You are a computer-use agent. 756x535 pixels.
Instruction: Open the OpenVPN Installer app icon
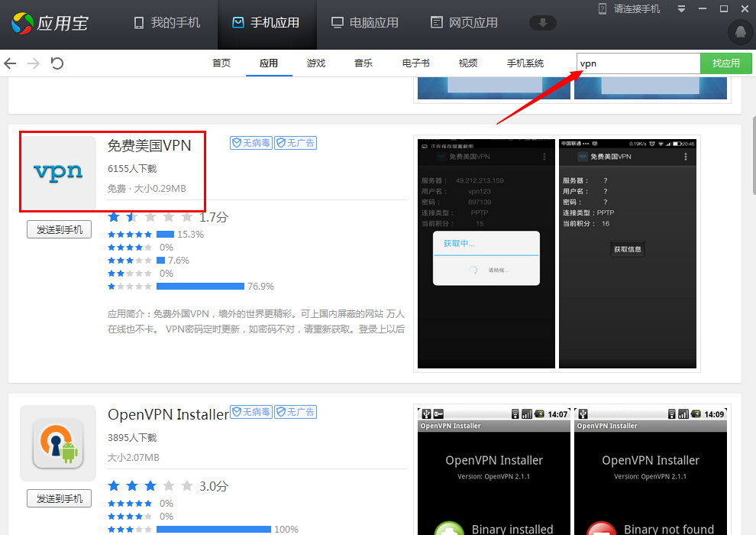pyautogui.click(x=58, y=443)
